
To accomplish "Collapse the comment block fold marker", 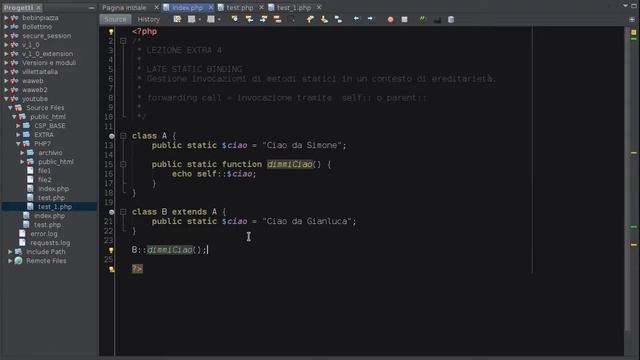I will pyautogui.click(x=123, y=41).
